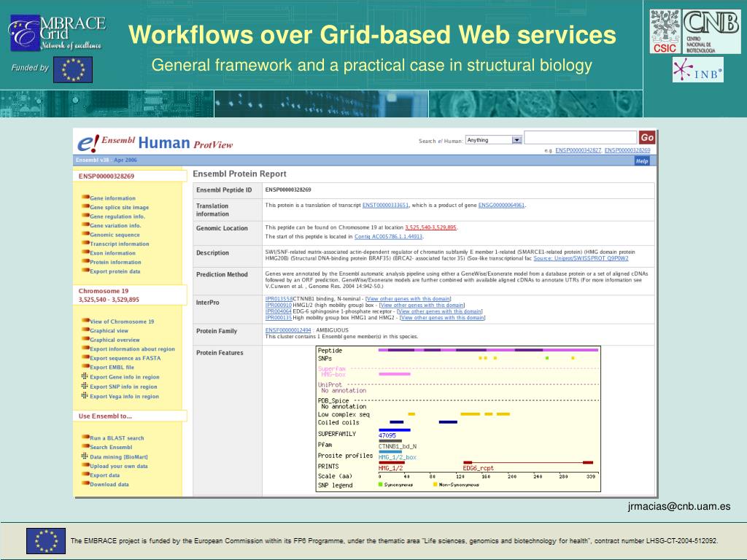Open Source Uniprot/SWISSPROT Q9P0W2 link
This screenshot has height=560, width=747.
coord(581,259)
